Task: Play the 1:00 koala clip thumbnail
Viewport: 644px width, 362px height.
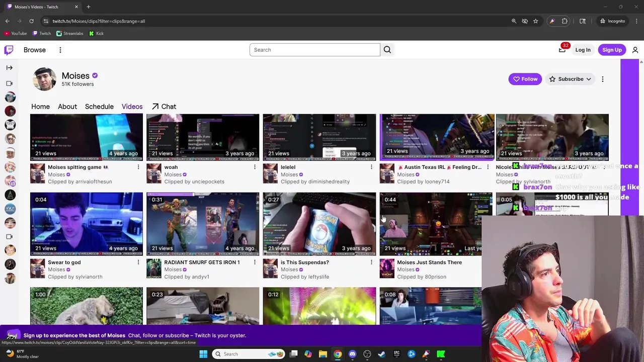Action: click(87, 306)
